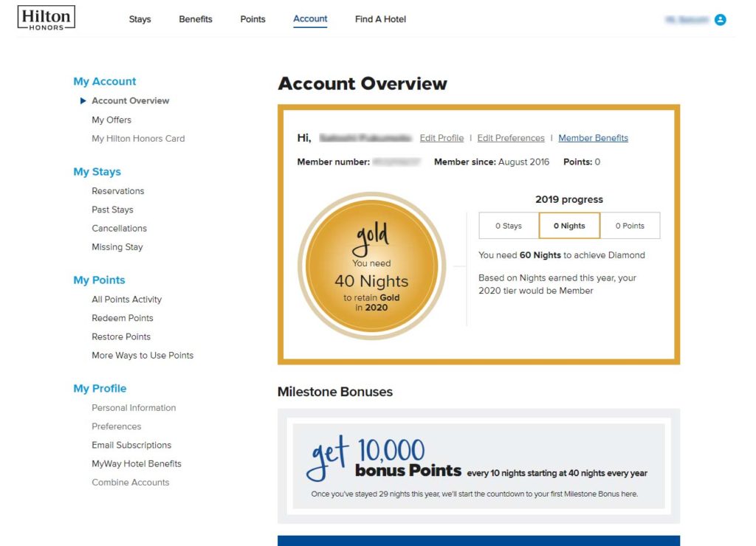Screen dimensions: 756x546
Task: Click the Hilton Honors logo
Action: (47, 18)
